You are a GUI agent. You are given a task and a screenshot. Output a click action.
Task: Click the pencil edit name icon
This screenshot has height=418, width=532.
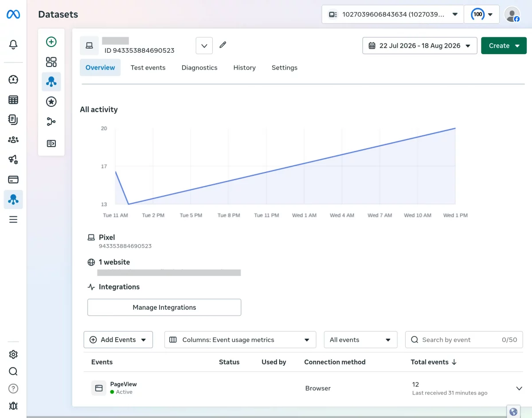[223, 45]
